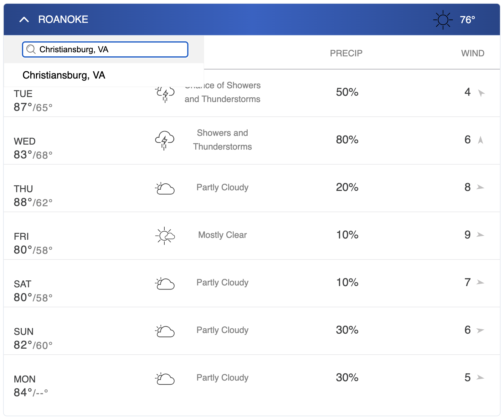Click the THU day label
Screen dimensions: 504x420
click(x=23, y=189)
